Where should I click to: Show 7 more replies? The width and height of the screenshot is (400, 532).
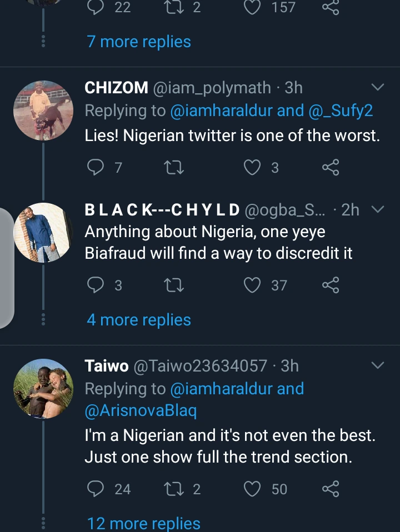click(139, 42)
